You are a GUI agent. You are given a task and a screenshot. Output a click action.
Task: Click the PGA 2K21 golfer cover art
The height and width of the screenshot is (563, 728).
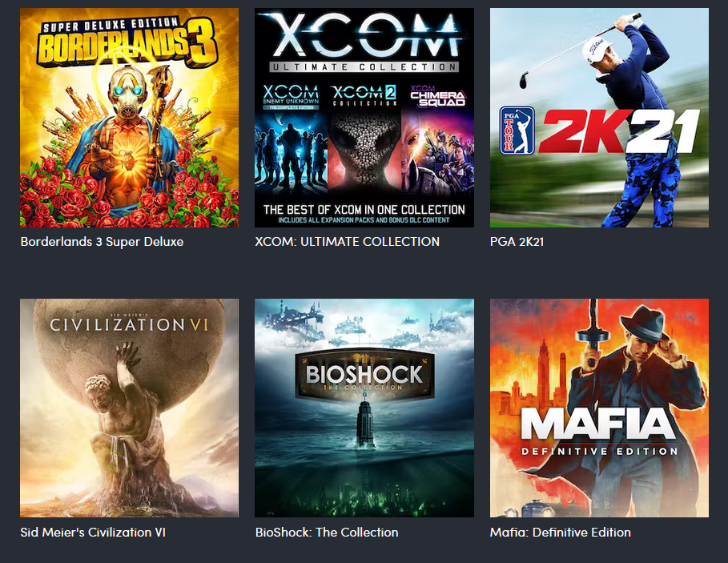click(x=599, y=118)
